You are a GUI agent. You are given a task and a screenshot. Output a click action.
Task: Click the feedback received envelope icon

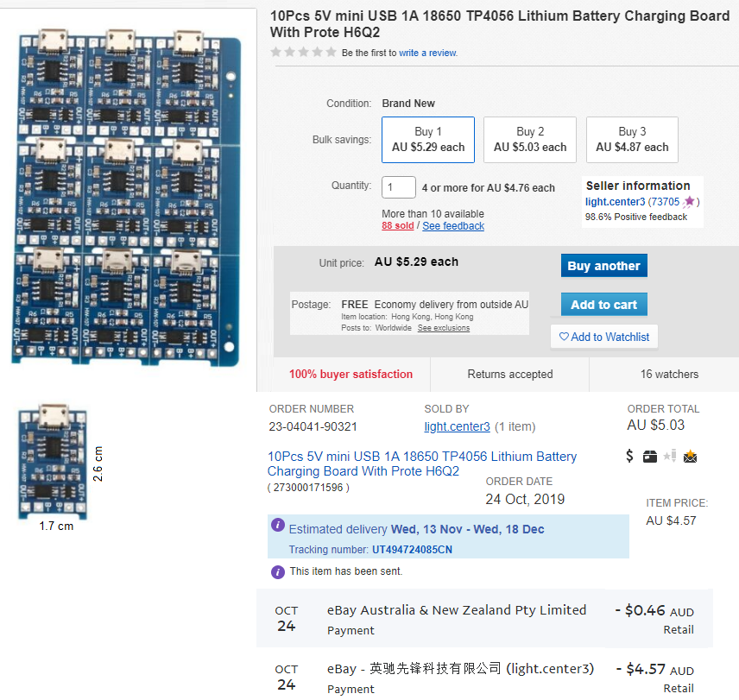click(690, 457)
